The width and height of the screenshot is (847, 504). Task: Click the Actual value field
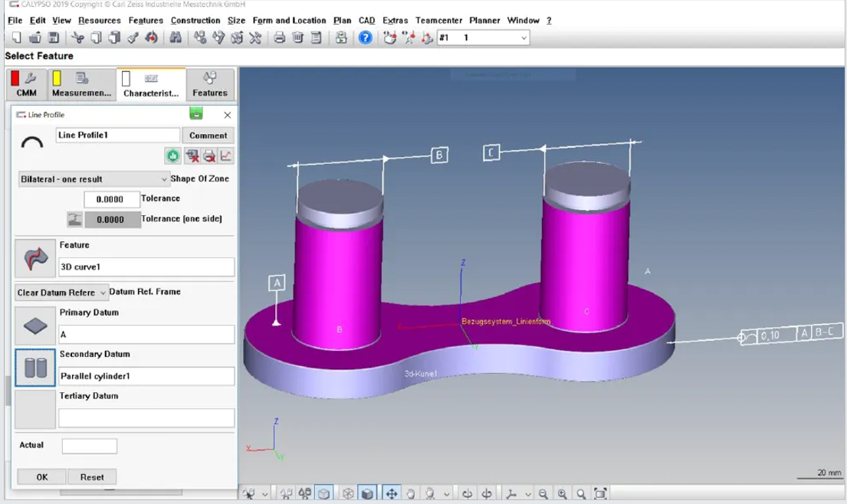point(89,446)
